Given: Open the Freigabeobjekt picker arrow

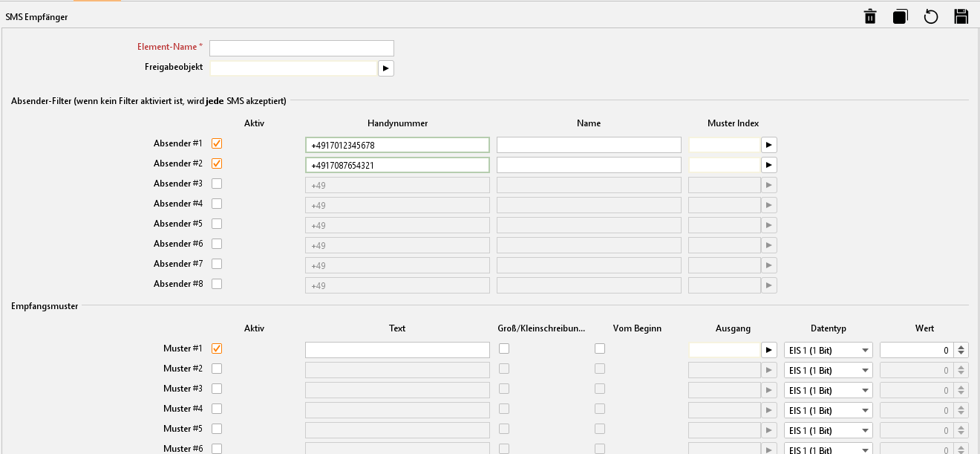Looking at the screenshot, I should point(385,68).
